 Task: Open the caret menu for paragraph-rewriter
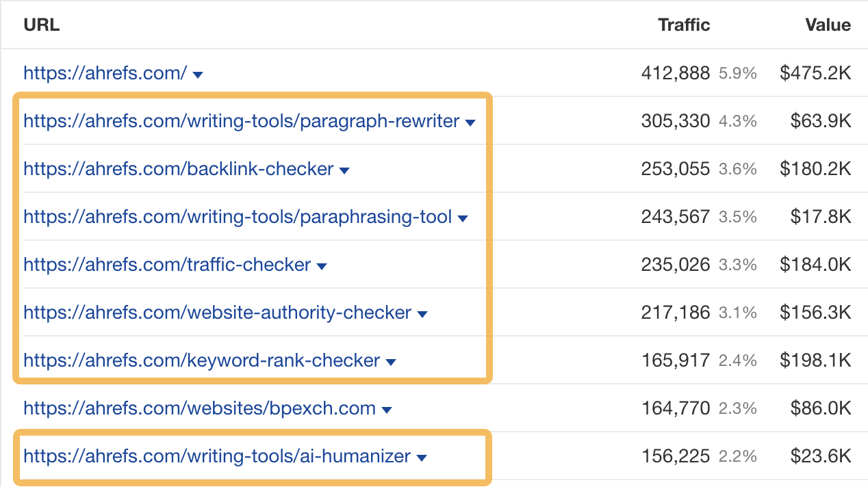pyautogui.click(x=470, y=122)
